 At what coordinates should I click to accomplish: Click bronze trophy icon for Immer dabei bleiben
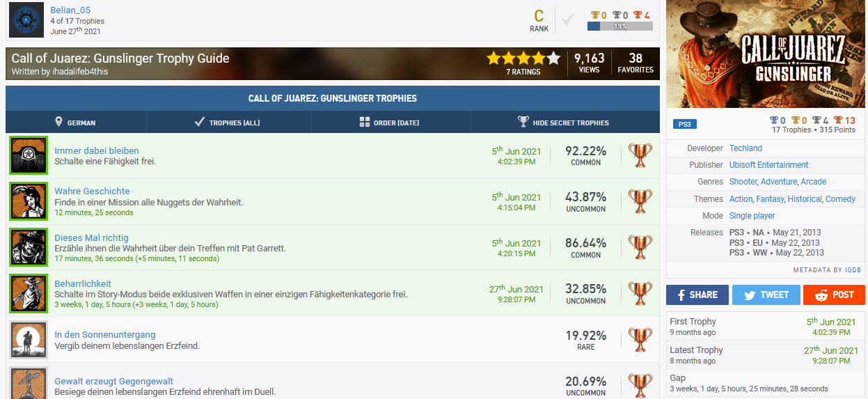click(640, 155)
